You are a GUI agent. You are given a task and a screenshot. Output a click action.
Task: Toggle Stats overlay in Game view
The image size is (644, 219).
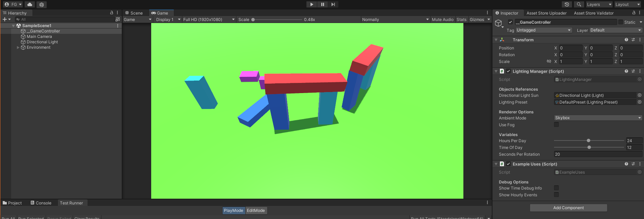pos(461,20)
